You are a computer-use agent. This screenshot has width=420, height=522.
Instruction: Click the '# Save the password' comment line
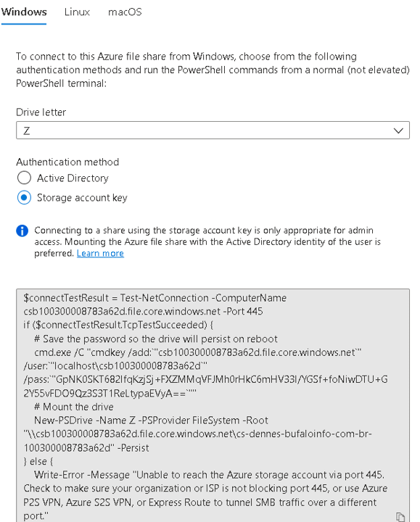pyautogui.click(x=155, y=339)
